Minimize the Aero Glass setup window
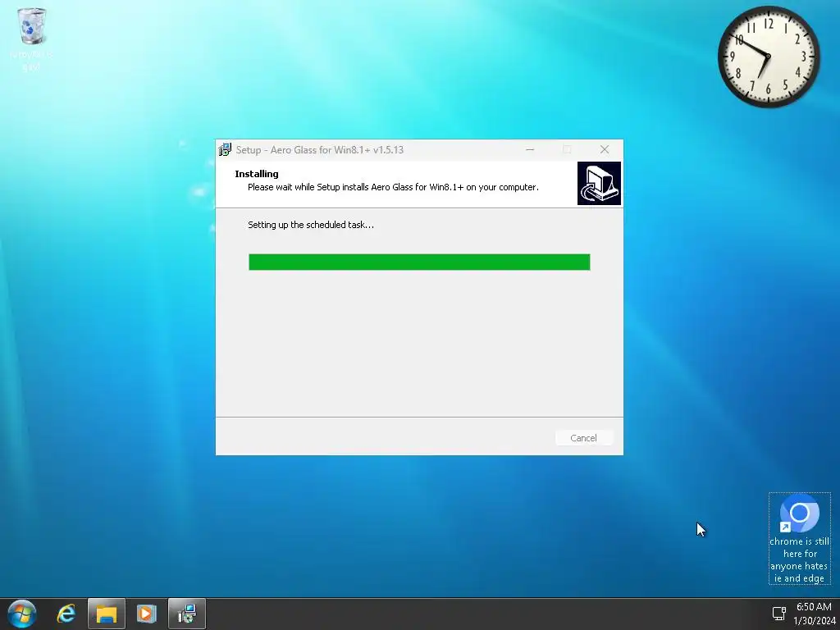The width and height of the screenshot is (840, 630). coord(530,149)
